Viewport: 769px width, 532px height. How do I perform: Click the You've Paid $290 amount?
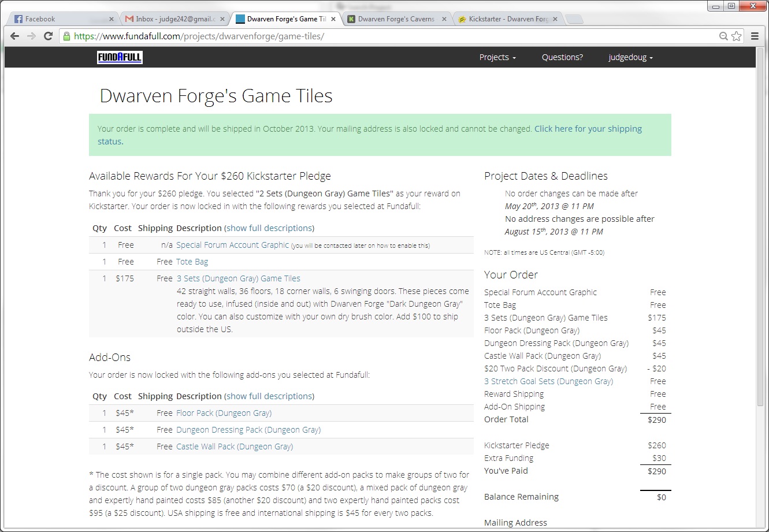pos(657,471)
